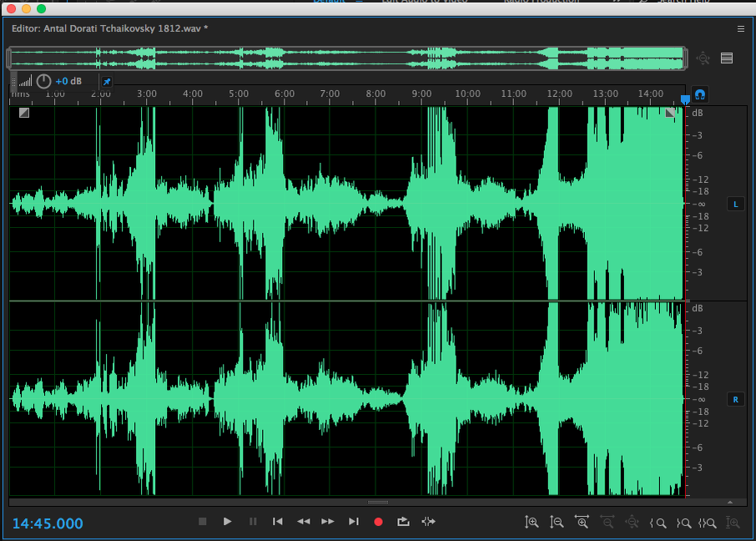Zoom out full icon in bottom toolbar
The width and height of the screenshot is (756, 541).
pyautogui.click(x=633, y=522)
